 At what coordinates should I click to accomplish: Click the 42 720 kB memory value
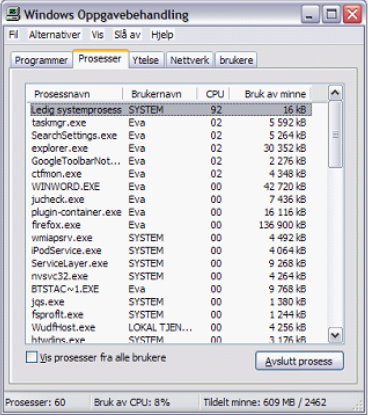[285, 186]
